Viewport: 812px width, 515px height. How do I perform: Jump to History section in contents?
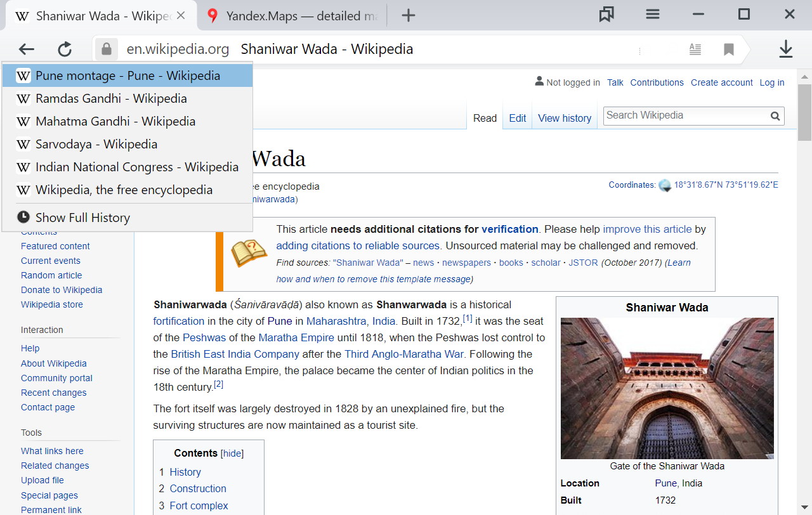[x=185, y=472]
